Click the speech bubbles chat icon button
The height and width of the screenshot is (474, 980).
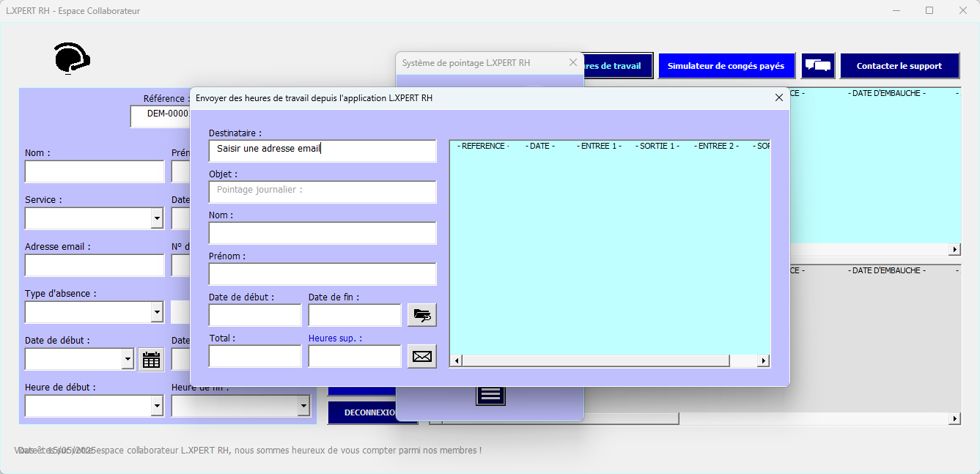(x=818, y=66)
